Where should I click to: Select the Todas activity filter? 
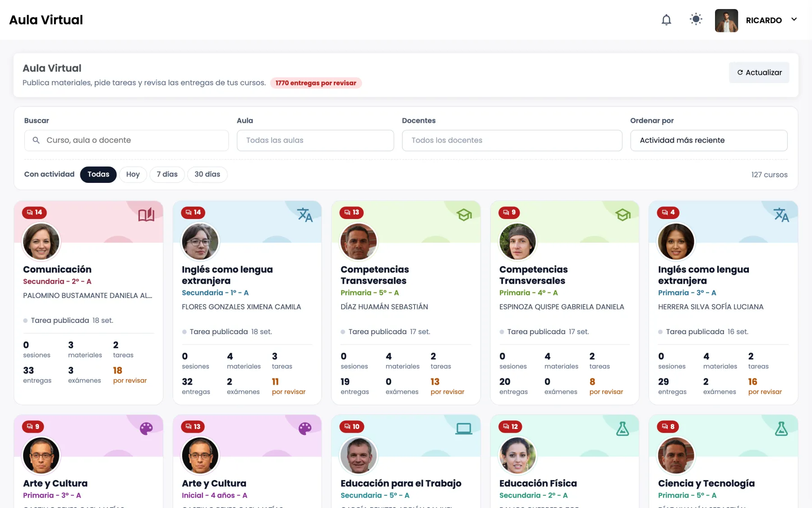pyautogui.click(x=98, y=174)
